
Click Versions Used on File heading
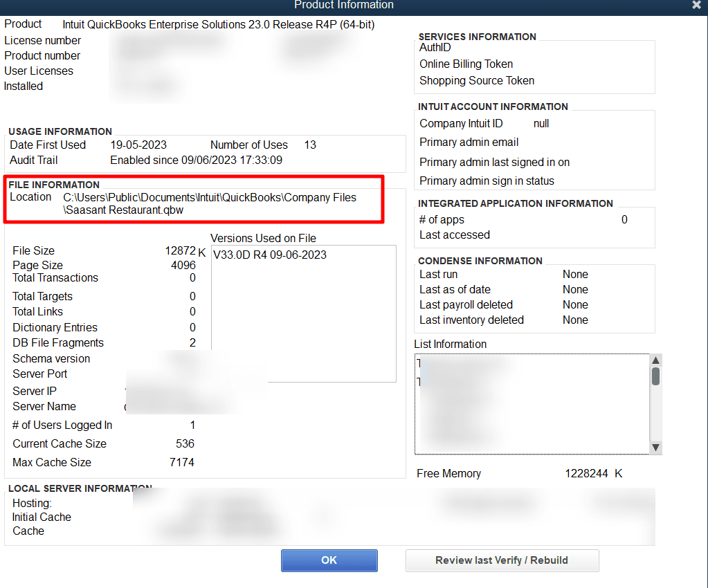263,238
